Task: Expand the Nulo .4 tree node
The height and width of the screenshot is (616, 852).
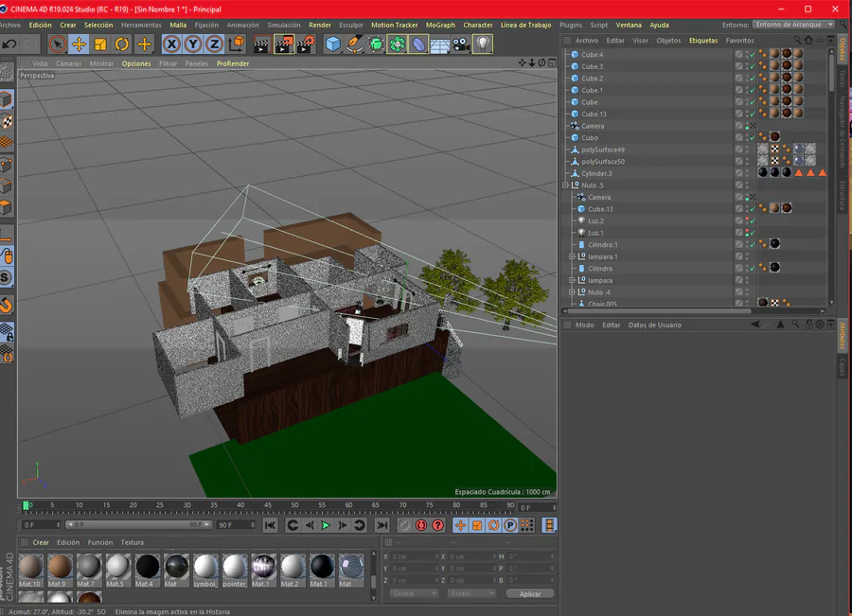Action: tap(572, 292)
